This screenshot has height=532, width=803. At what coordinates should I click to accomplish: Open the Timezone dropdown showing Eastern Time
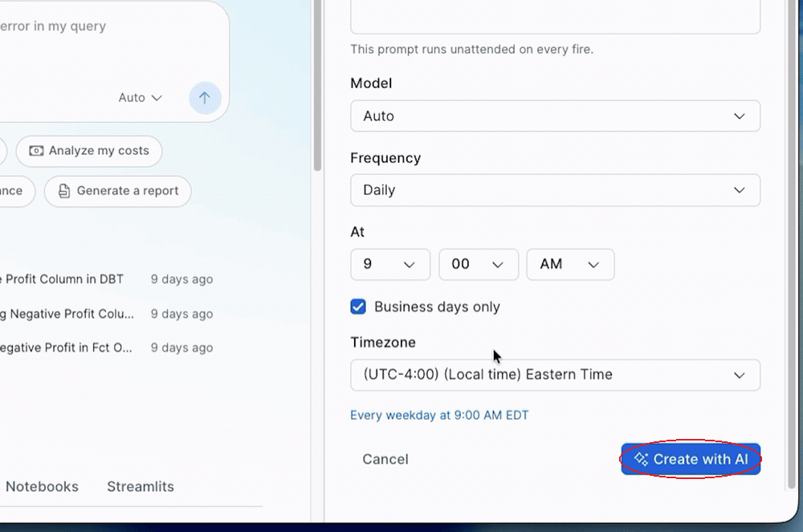(x=555, y=375)
